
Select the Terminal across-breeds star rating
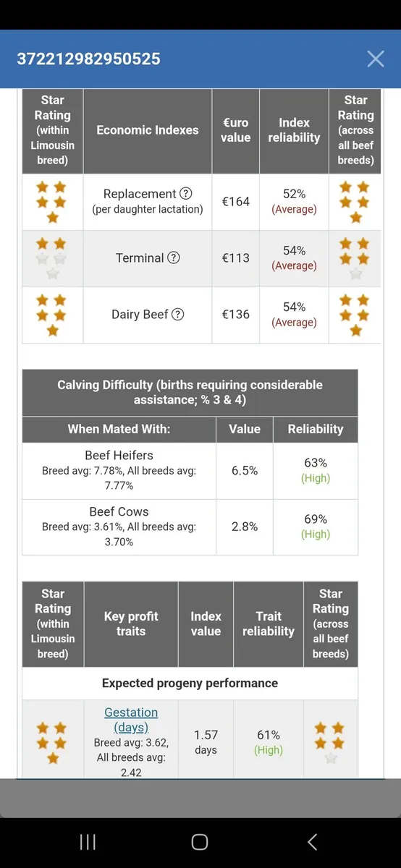(355, 258)
